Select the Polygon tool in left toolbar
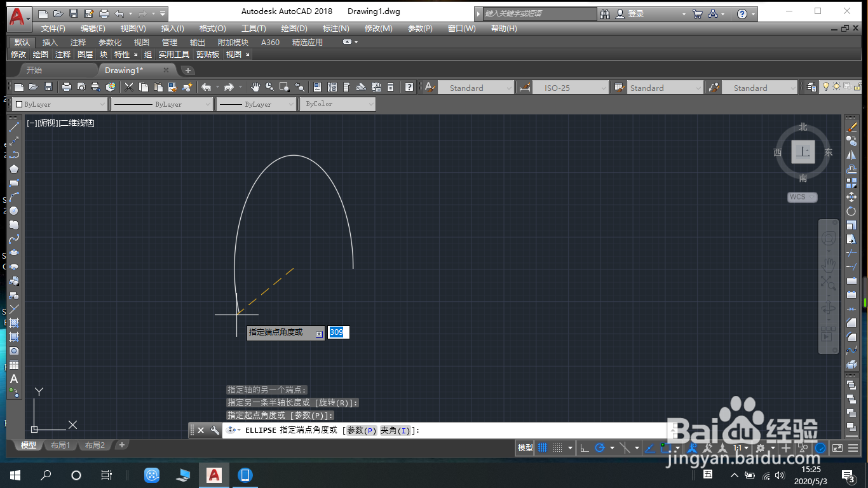The height and width of the screenshot is (488, 868). [14, 169]
